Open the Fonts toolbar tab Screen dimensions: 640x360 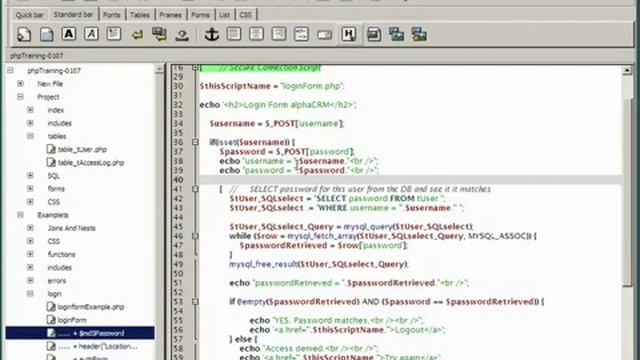click(111, 15)
